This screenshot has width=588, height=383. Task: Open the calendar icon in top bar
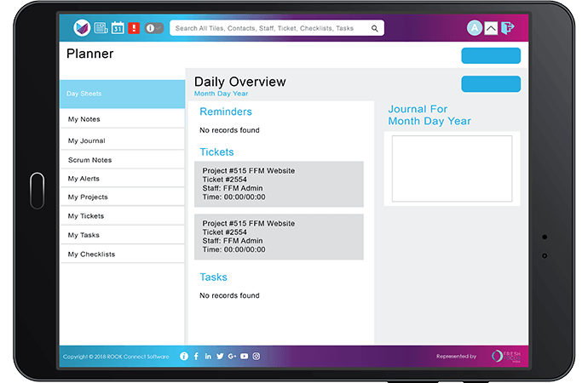point(118,28)
